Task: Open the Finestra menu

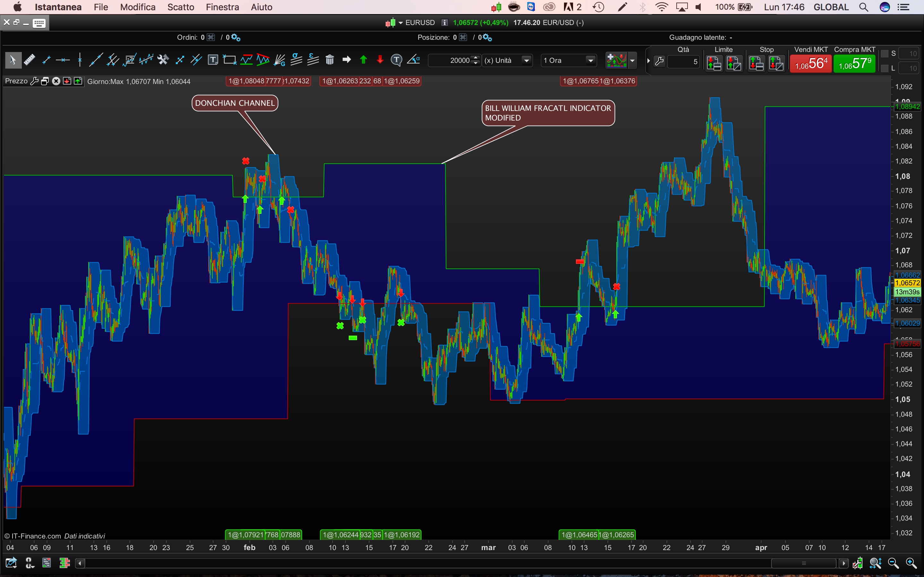Action: pyautogui.click(x=222, y=7)
